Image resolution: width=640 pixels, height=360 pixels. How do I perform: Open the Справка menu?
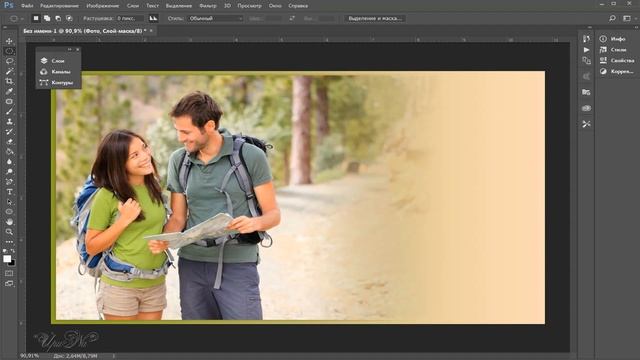pyautogui.click(x=298, y=6)
